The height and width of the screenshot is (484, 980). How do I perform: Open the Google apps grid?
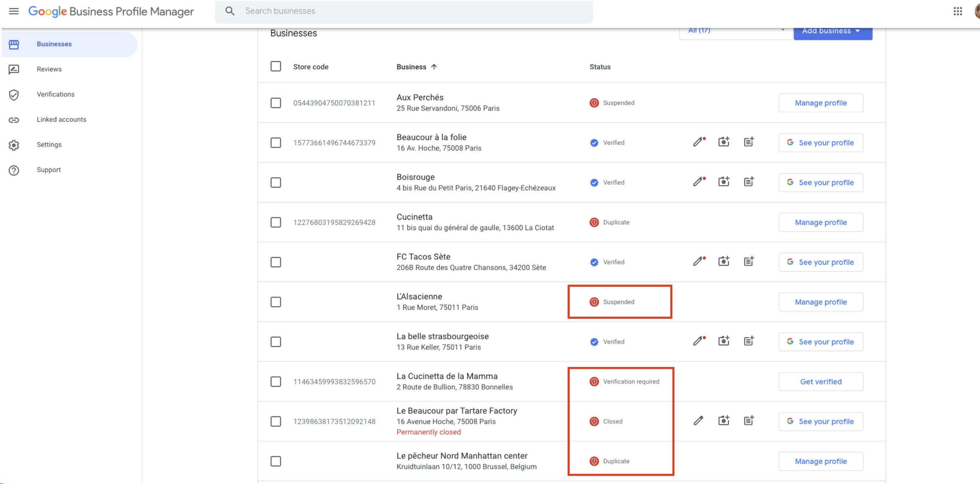point(958,11)
